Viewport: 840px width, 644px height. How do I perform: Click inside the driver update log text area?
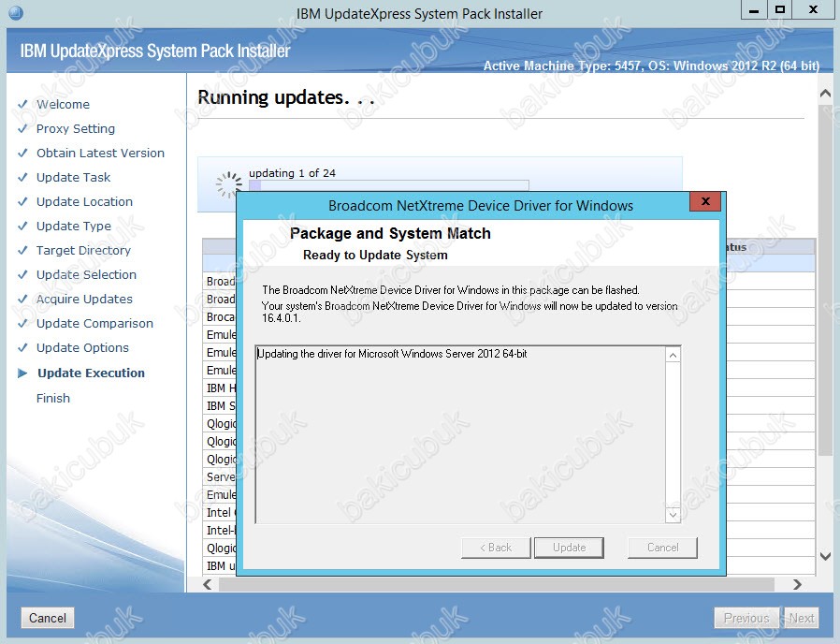(460, 434)
